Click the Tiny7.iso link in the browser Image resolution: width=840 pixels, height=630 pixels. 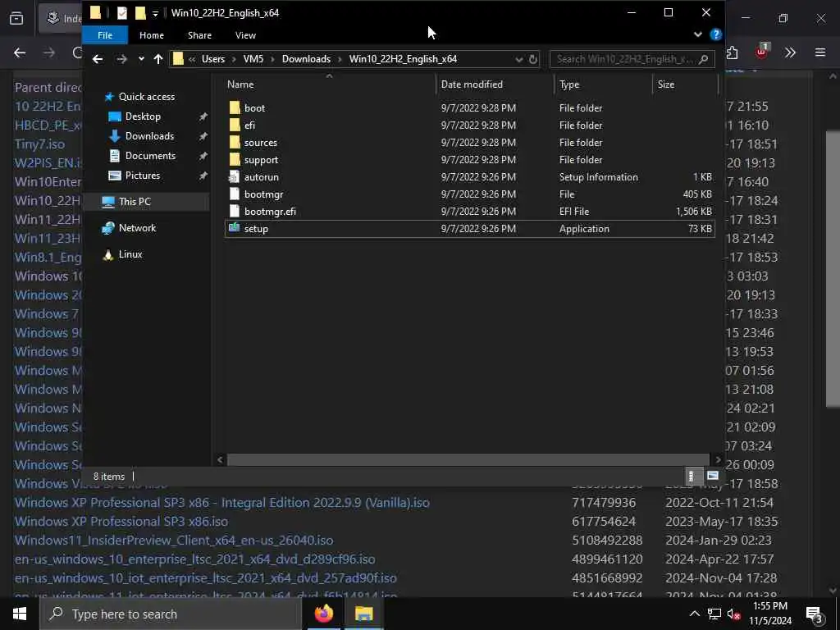(39, 144)
